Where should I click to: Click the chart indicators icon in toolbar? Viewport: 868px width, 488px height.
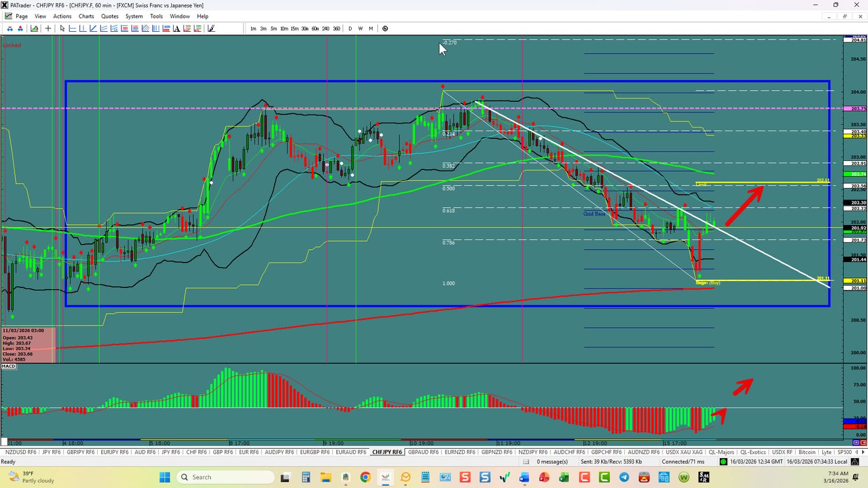pyautogui.click(x=35, y=28)
